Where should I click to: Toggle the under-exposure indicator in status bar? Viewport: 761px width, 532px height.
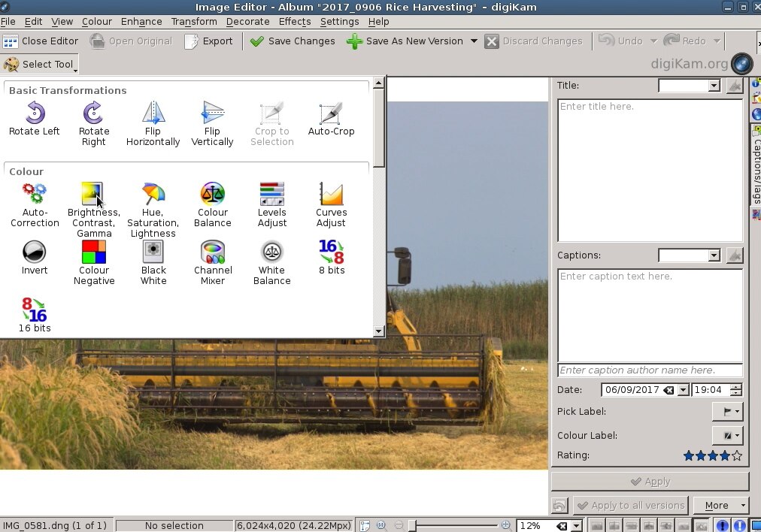point(722,525)
